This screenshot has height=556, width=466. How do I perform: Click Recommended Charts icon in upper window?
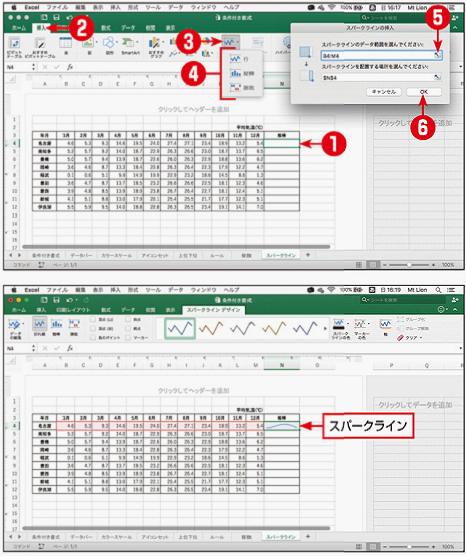click(154, 43)
